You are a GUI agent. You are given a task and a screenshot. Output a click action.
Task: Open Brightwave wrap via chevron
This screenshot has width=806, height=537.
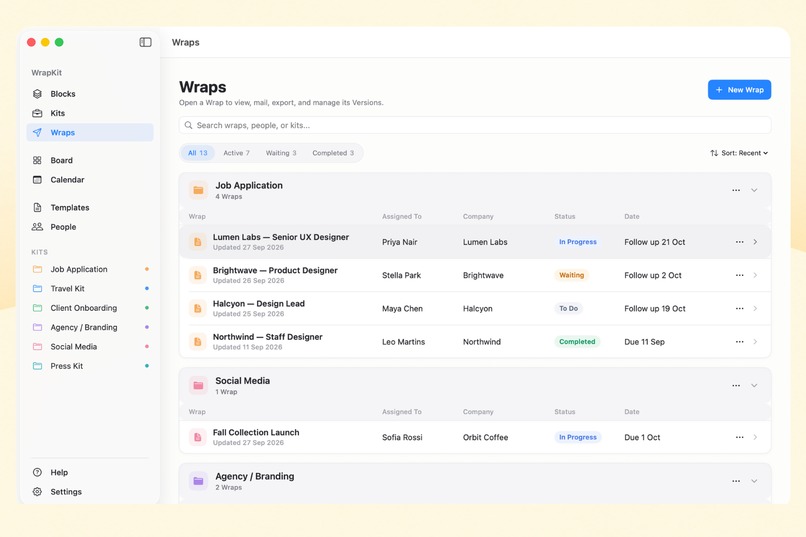pyautogui.click(x=755, y=275)
